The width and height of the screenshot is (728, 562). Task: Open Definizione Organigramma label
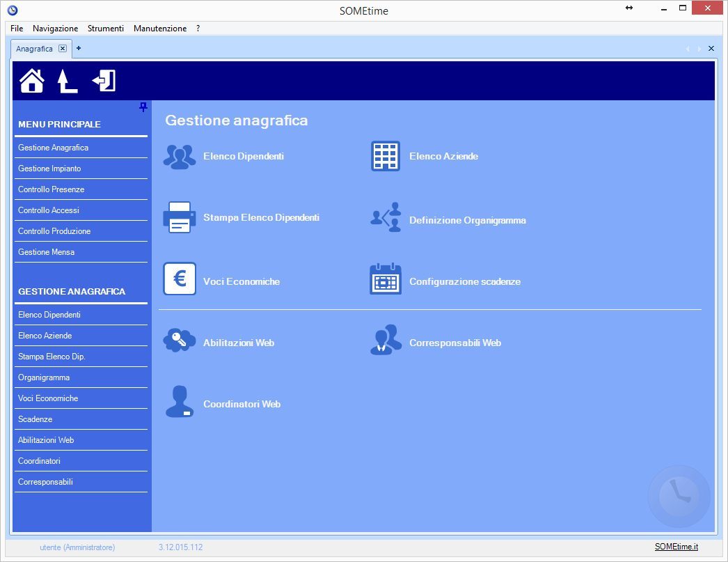point(468,221)
